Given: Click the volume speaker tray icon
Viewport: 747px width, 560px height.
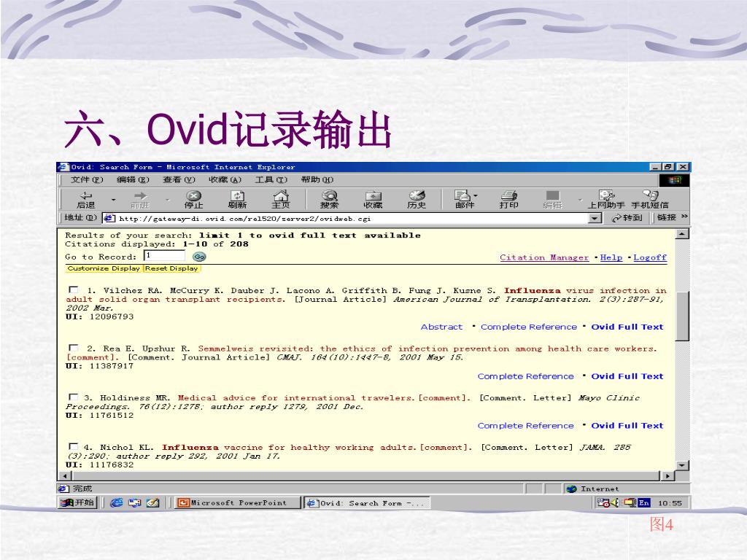Looking at the screenshot, I should tap(614, 502).
